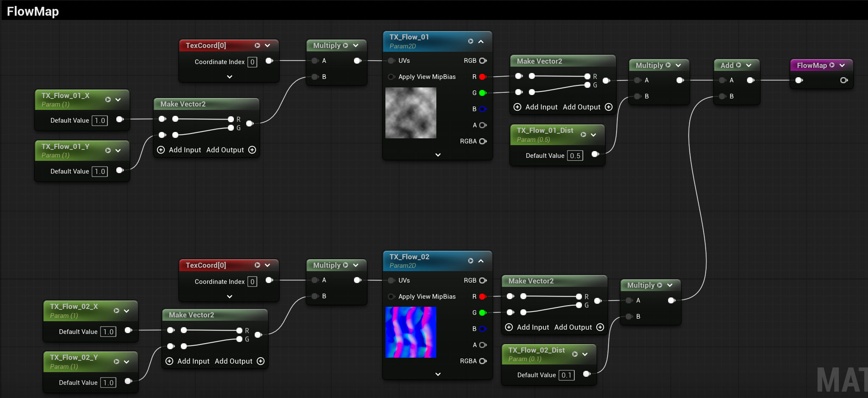Click the preview icon on FlowMap node header
This screenshot has height=398, width=868.
pyautogui.click(x=832, y=65)
